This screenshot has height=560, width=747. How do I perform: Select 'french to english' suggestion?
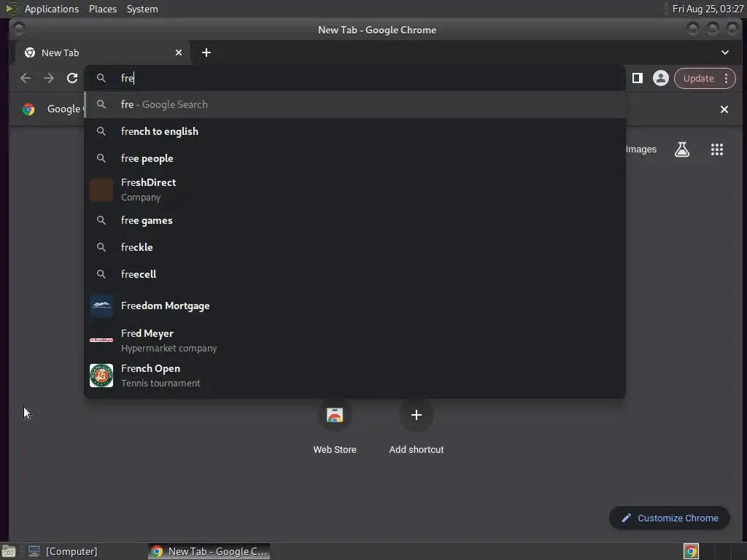[355, 131]
